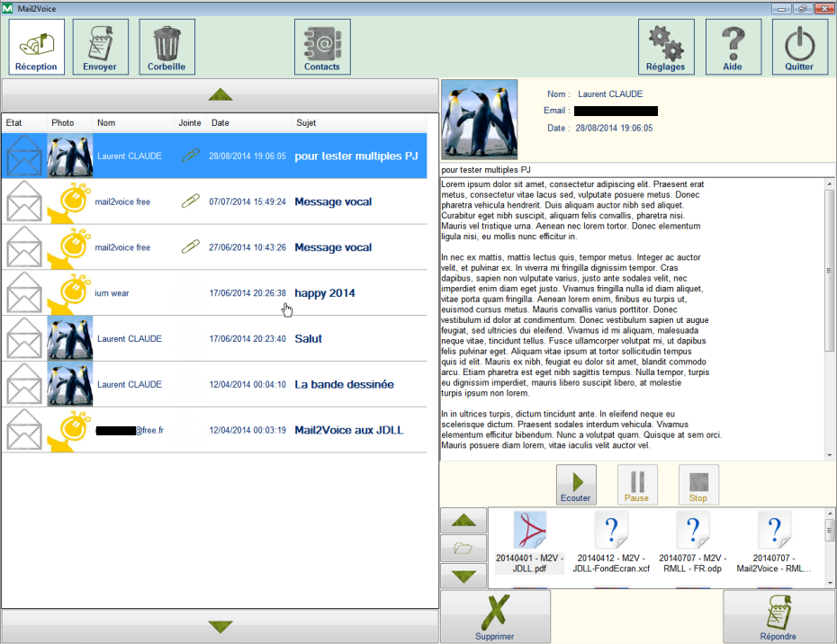Click date 12/04/2014 00:04:10 in list
837x644 pixels.
(247, 384)
